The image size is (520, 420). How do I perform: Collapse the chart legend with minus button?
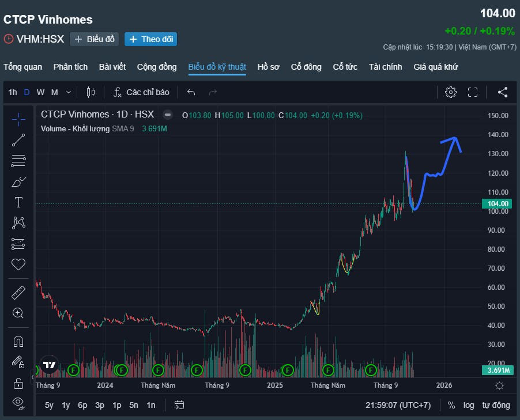pos(168,115)
